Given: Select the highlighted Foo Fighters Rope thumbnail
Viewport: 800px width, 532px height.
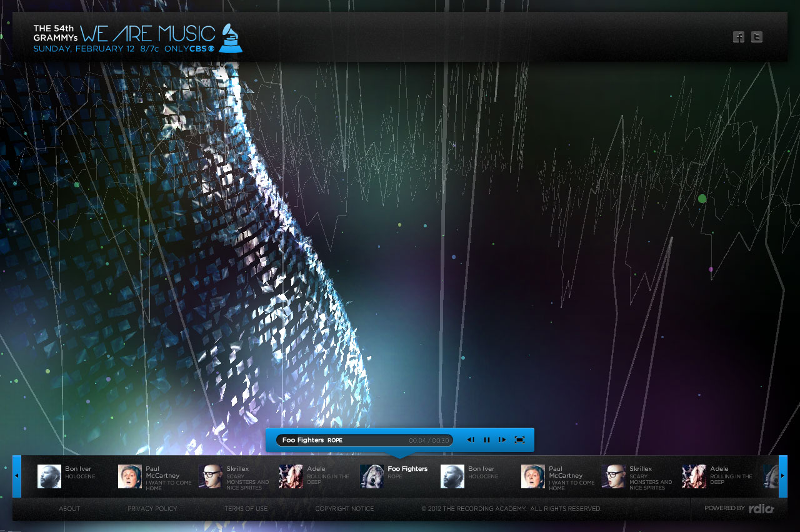Looking at the screenshot, I should pyautogui.click(x=372, y=476).
